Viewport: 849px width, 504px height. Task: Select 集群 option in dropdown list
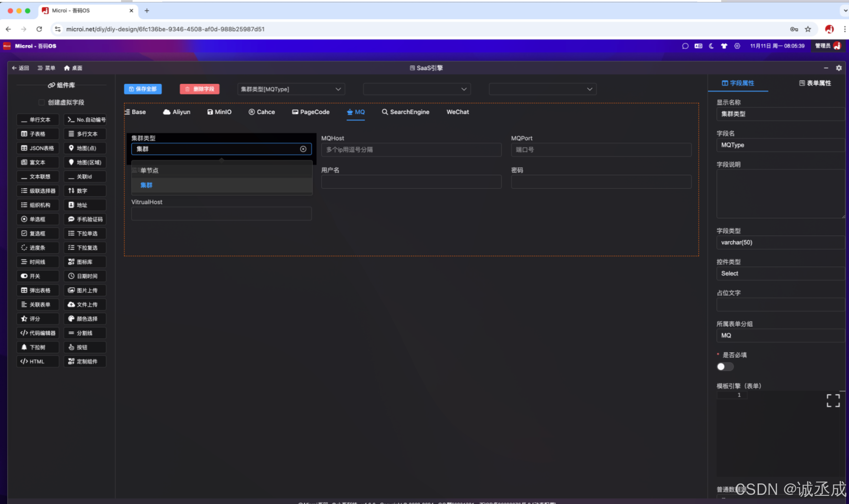(222, 185)
